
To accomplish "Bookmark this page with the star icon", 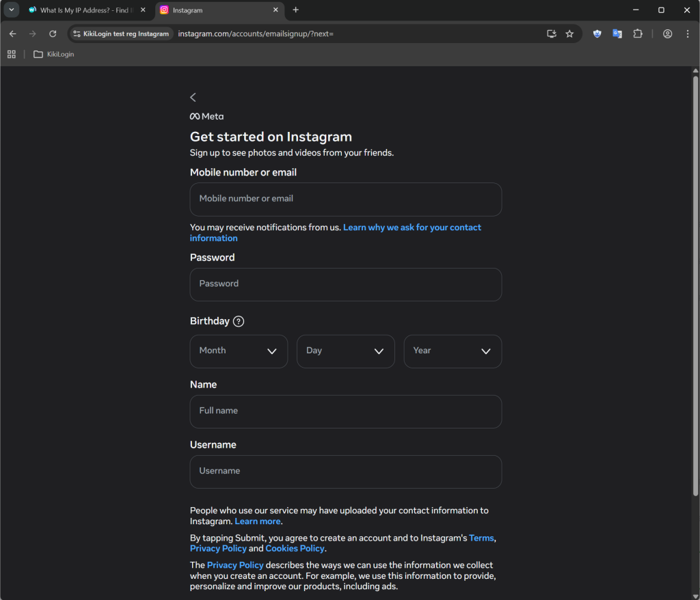I will coord(569,34).
